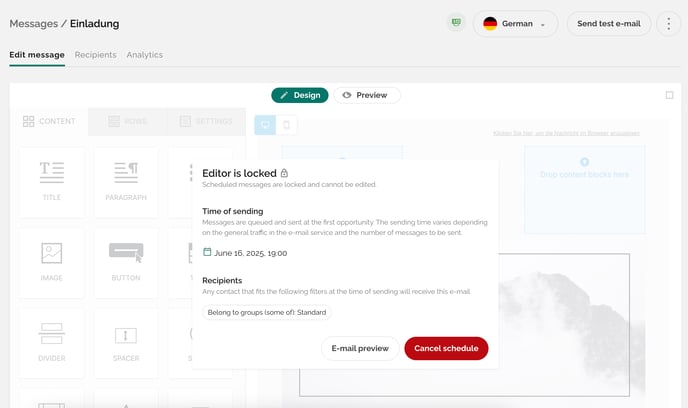Pick the Divider content block
Image resolution: width=688 pixels, height=408 pixels.
[x=52, y=343]
